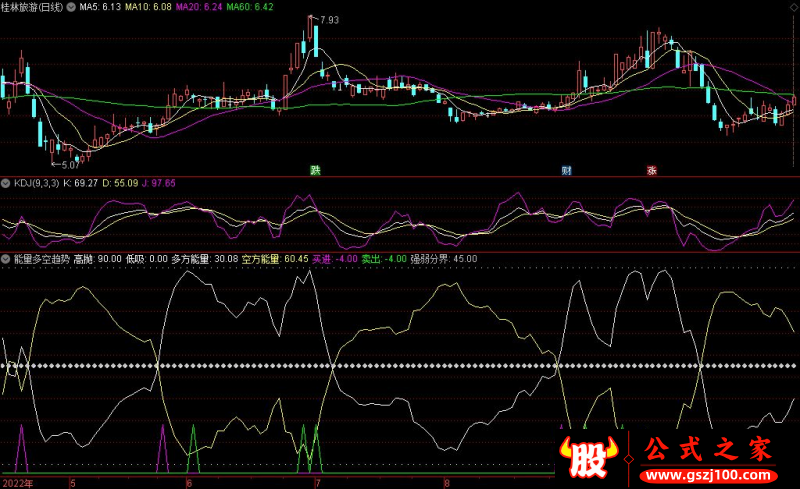Click the 2022年 label on the time axis
The width and height of the screenshot is (800, 489).
tap(17, 482)
